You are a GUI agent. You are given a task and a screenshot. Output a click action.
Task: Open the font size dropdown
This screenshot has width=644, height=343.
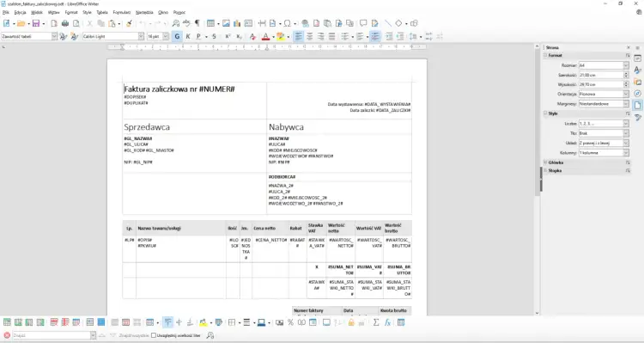pyautogui.click(x=166, y=37)
